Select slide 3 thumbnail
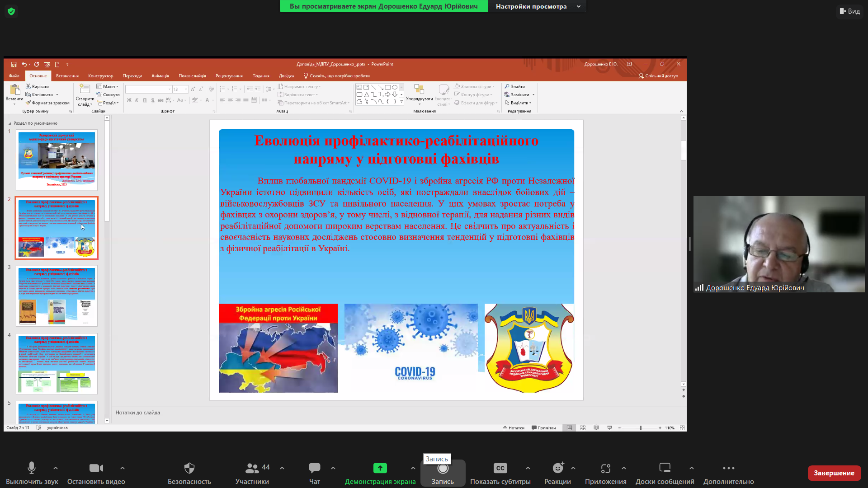 57,296
